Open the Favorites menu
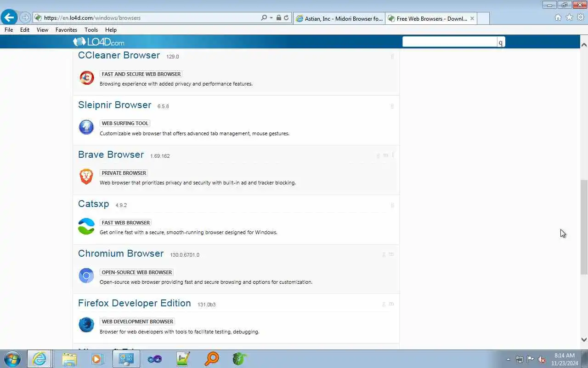The width and height of the screenshot is (588, 368). click(x=66, y=29)
